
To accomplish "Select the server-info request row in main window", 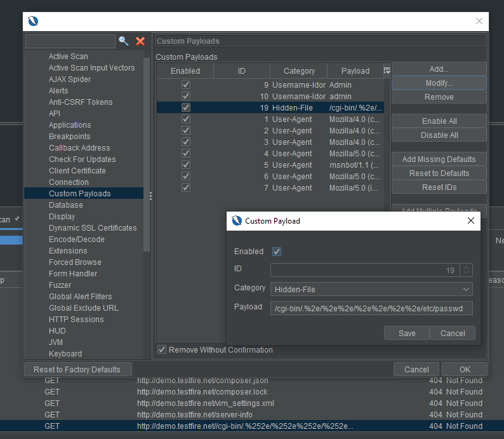I will pyautogui.click(x=252, y=415).
